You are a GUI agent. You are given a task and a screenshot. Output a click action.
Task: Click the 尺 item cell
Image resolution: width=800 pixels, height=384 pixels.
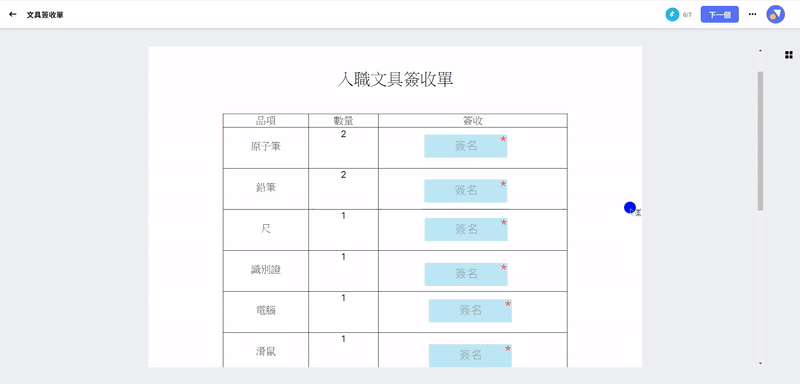(x=265, y=229)
